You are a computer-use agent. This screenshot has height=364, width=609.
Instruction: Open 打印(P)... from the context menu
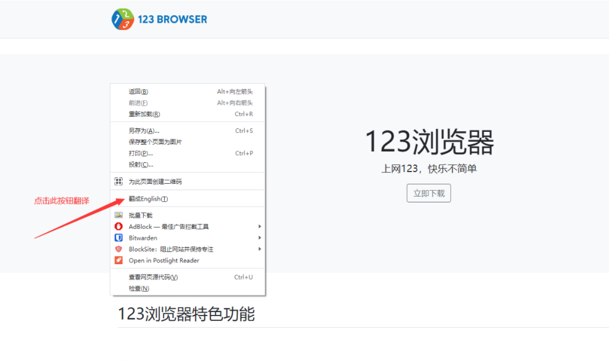[x=187, y=153]
